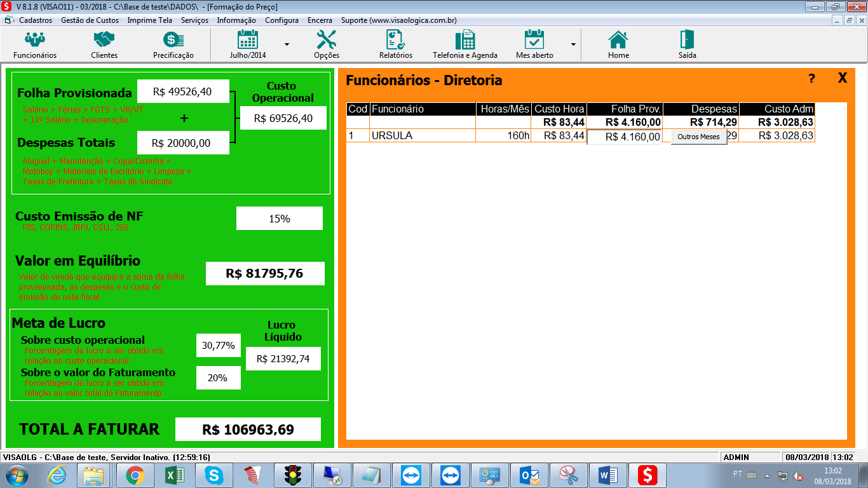Open the Precificação toolbar icon
The image size is (868, 488).
[x=173, y=40]
